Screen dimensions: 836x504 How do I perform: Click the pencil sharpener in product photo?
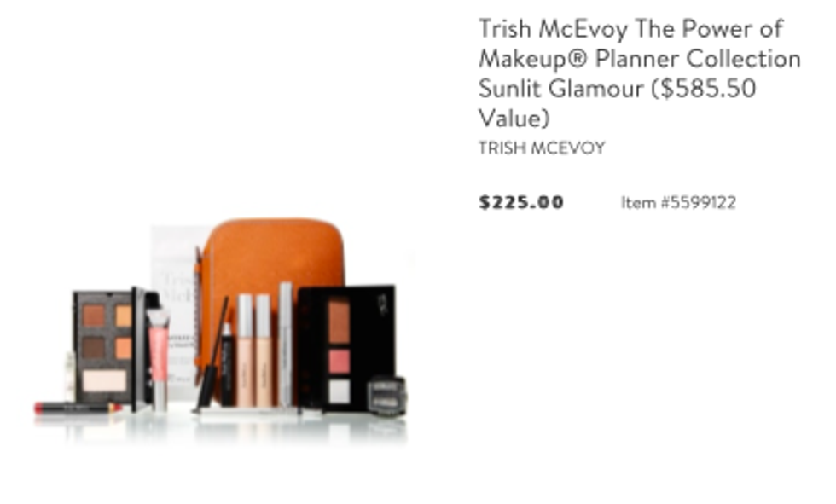387,396
